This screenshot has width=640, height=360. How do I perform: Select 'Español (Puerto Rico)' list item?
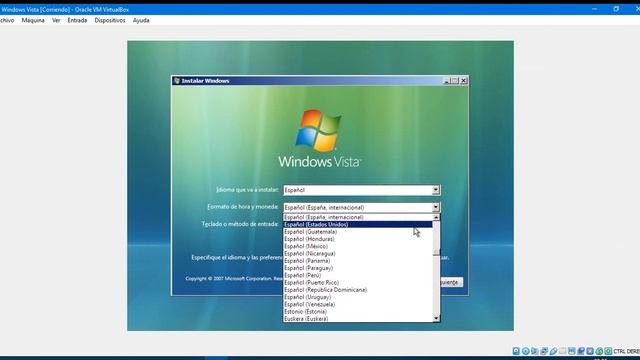tap(358, 282)
